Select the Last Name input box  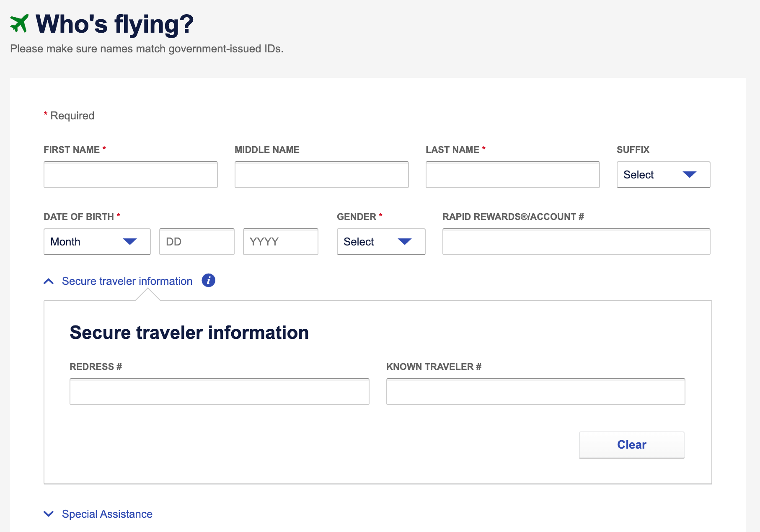(x=512, y=175)
